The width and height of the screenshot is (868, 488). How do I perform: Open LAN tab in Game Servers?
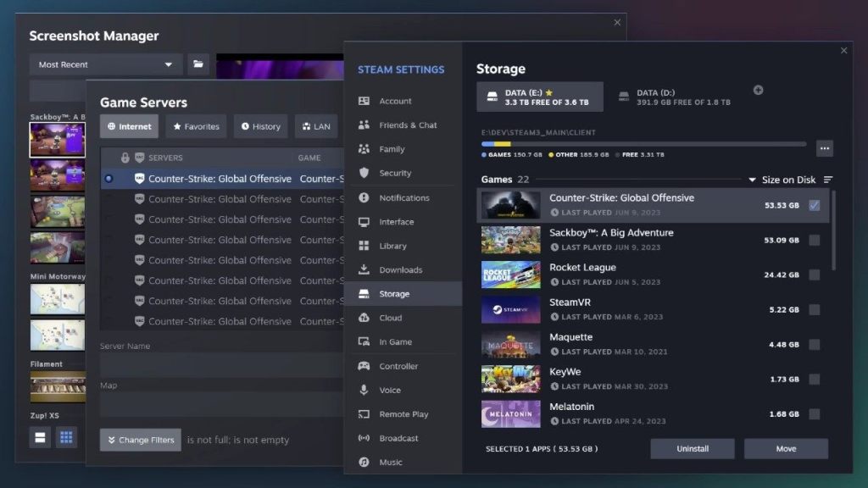click(316, 126)
